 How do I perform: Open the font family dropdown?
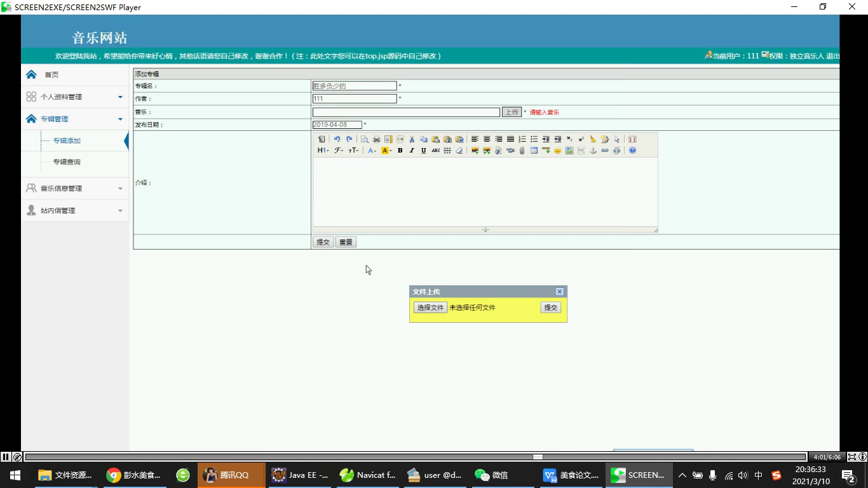pyautogui.click(x=339, y=151)
